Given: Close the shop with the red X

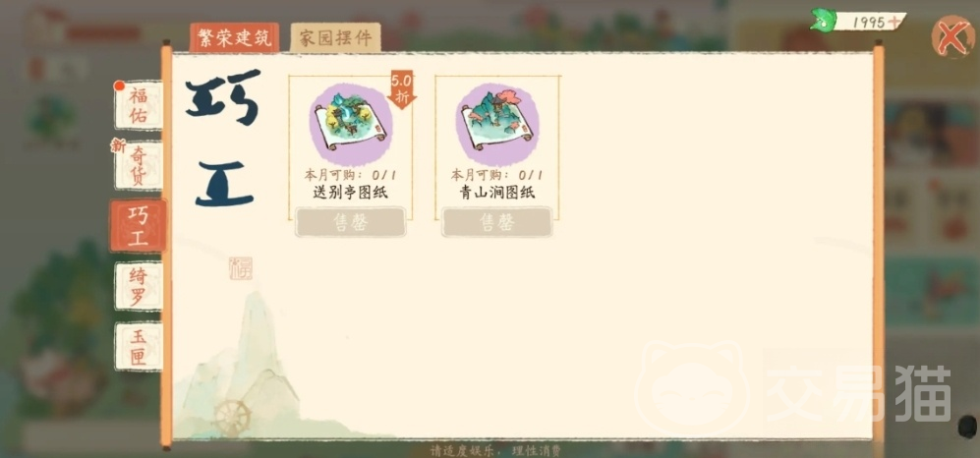Looking at the screenshot, I should click(x=953, y=37).
